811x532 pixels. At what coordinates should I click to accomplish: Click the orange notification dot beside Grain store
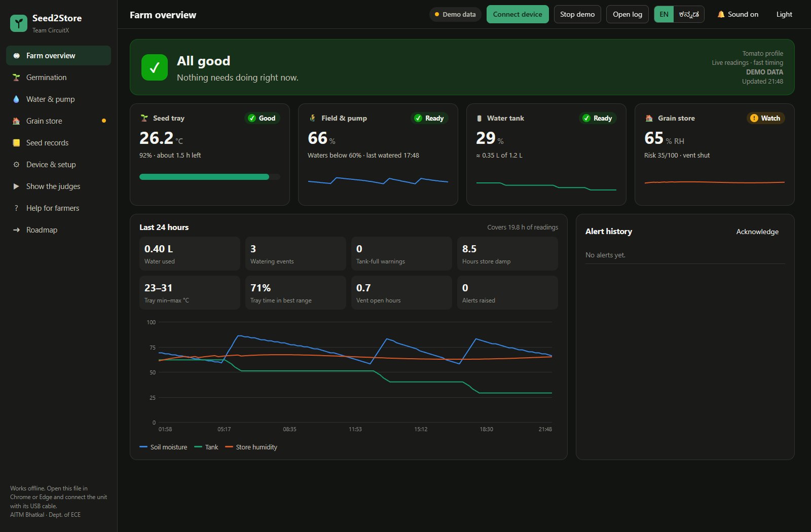(104, 121)
